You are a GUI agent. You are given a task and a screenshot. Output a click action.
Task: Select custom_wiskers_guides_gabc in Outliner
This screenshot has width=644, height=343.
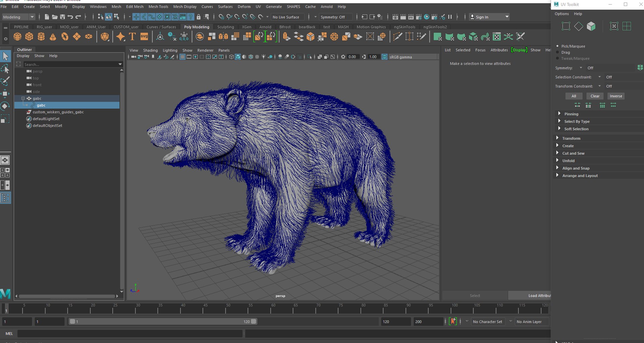pos(58,112)
